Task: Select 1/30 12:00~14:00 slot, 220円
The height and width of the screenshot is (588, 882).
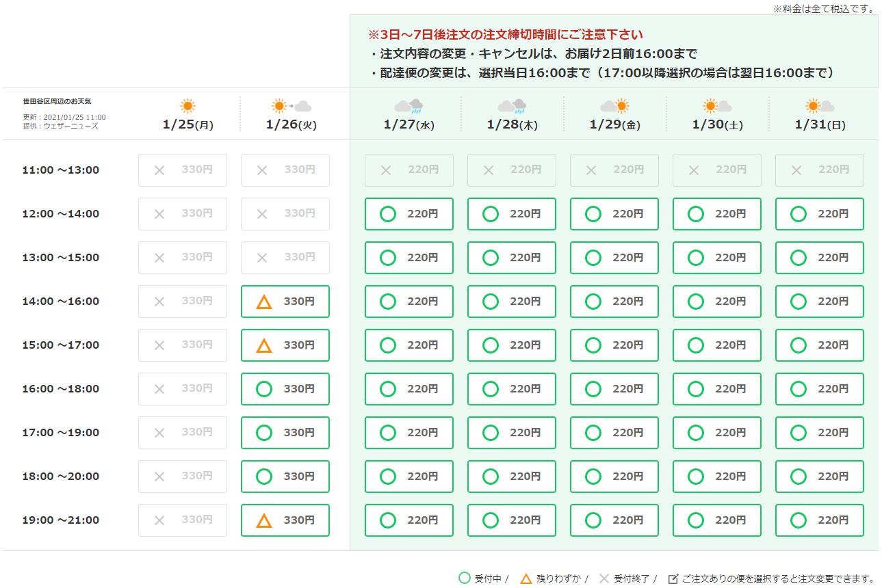Action: point(717,214)
